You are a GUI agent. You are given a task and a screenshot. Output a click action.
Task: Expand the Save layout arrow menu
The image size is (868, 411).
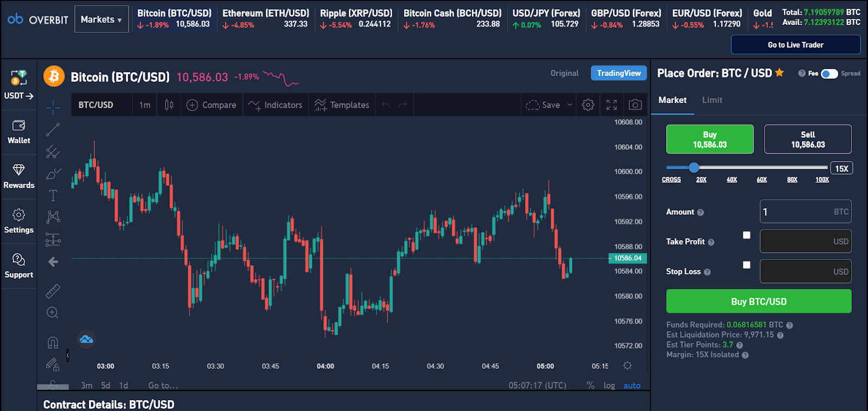[x=570, y=105]
